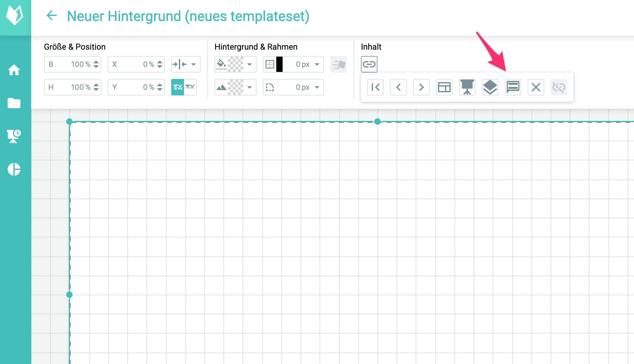Go to the next item arrow
Screen dimensions: 634x364
coord(421,87)
